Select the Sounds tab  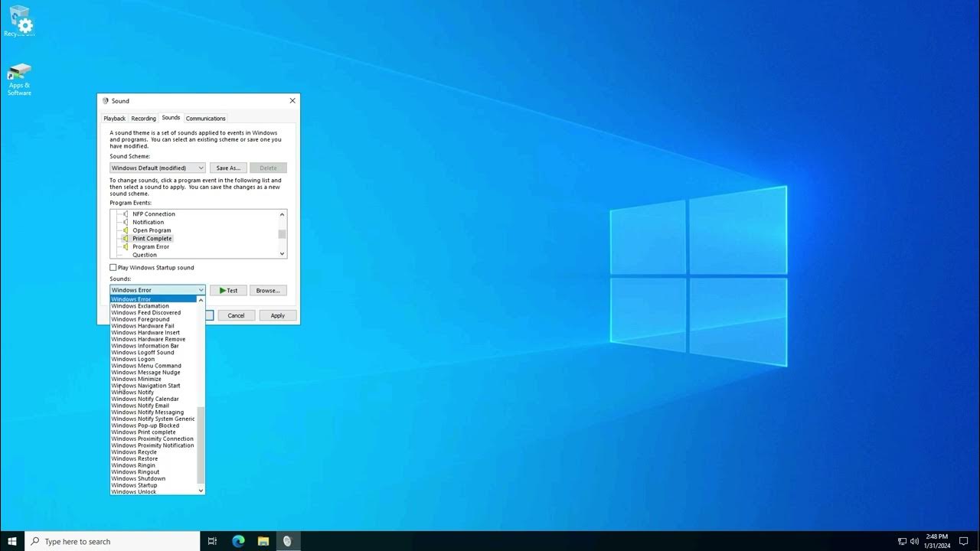(171, 118)
